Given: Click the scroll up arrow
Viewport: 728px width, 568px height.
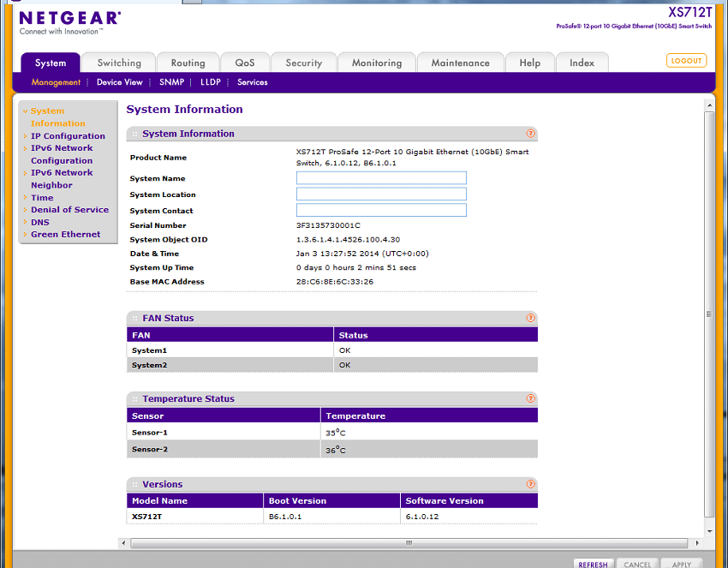Looking at the screenshot, I should pos(709,105).
